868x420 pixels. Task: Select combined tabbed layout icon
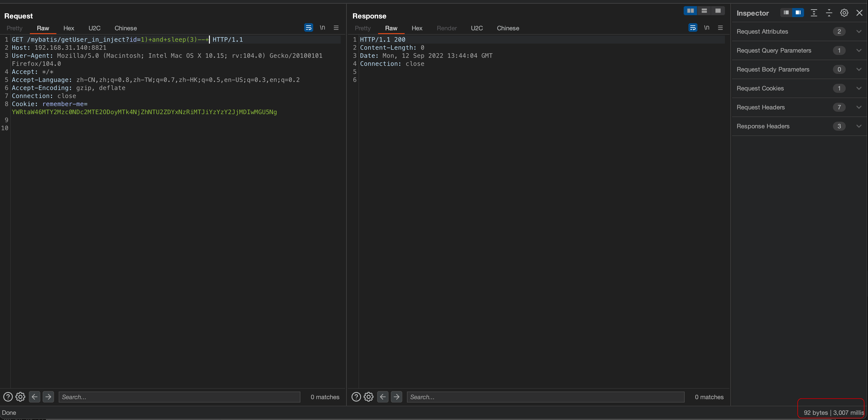point(718,11)
